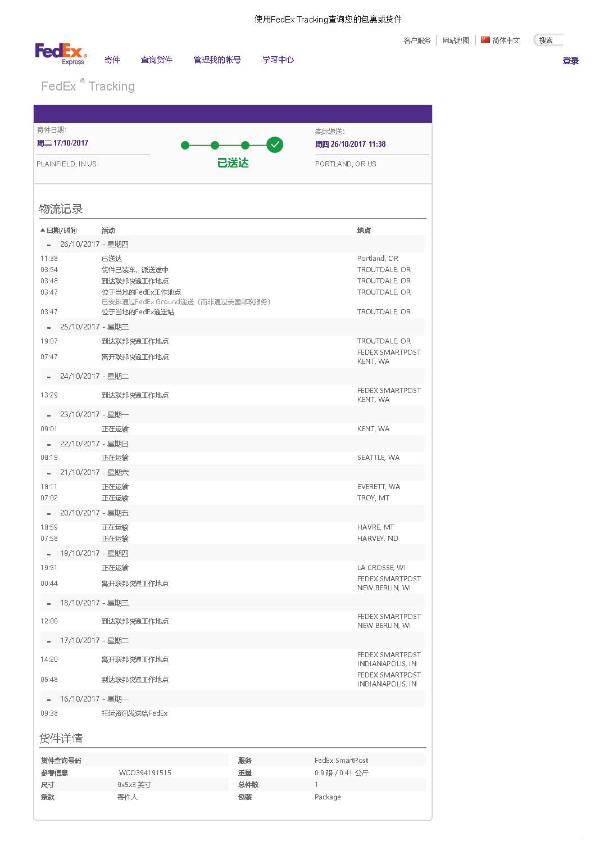The image size is (613, 868).
Task: Click the third green progress dot
Action: coord(244,145)
